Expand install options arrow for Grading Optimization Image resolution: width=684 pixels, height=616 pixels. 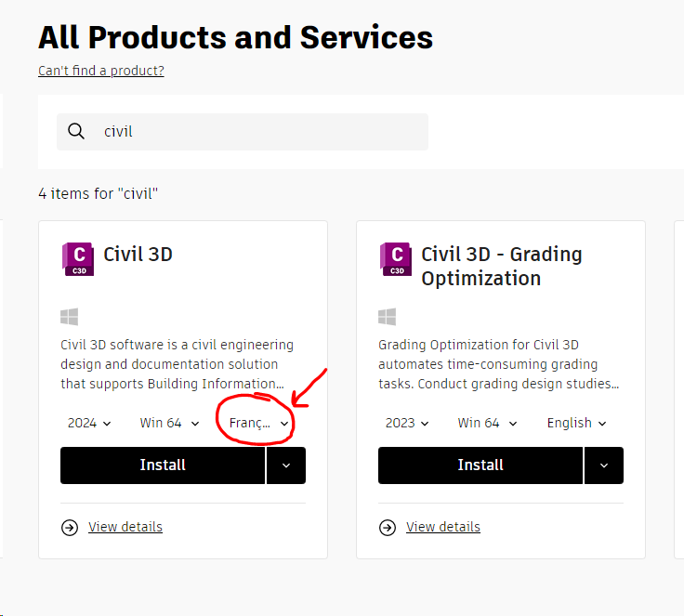coord(604,465)
